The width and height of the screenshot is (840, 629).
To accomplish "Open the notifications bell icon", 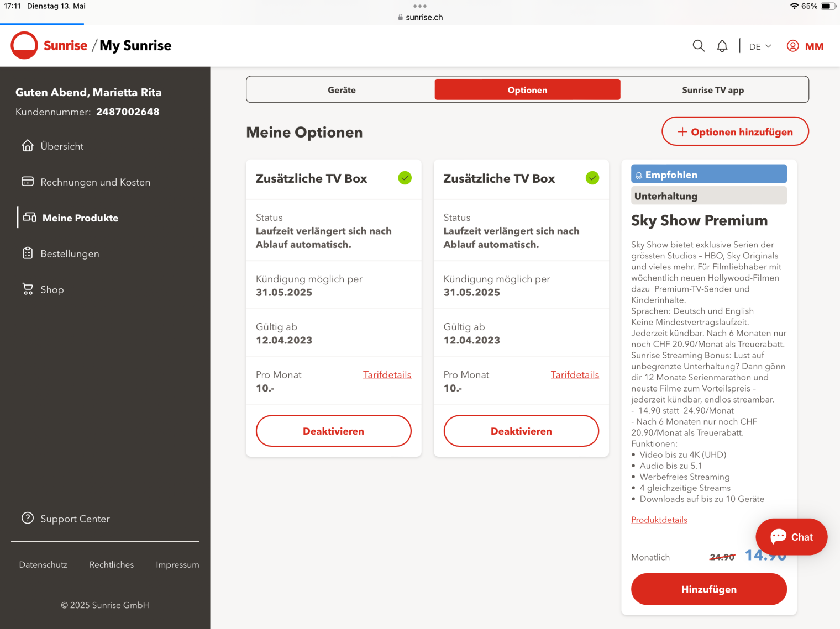I will pyautogui.click(x=722, y=46).
